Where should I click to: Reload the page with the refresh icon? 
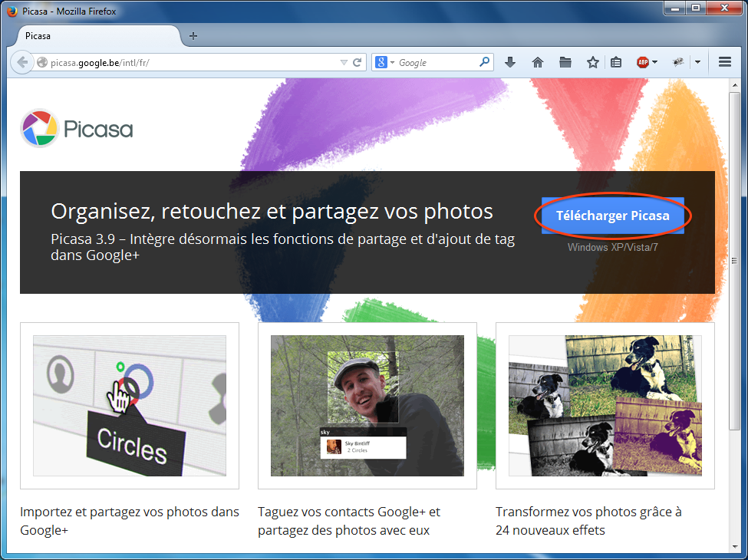click(357, 62)
